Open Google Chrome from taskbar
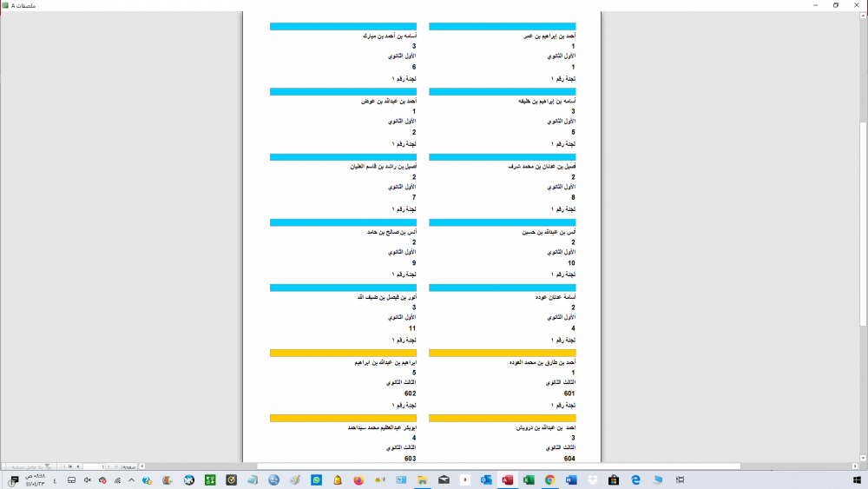This screenshot has width=868, height=489. 549,480
